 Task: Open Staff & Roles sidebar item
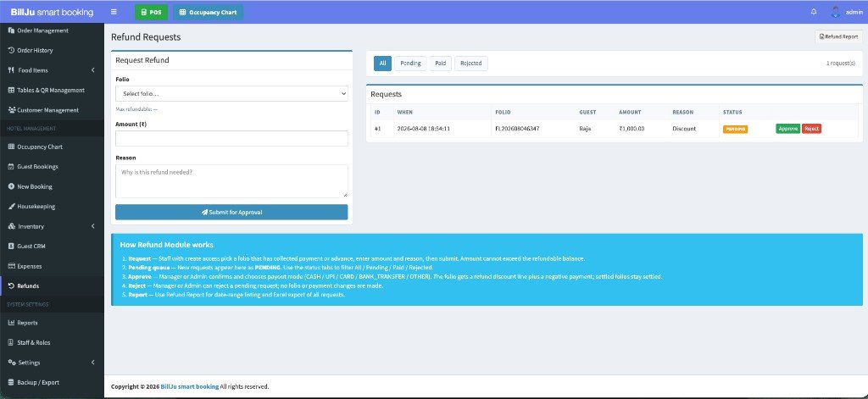point(52,342)
